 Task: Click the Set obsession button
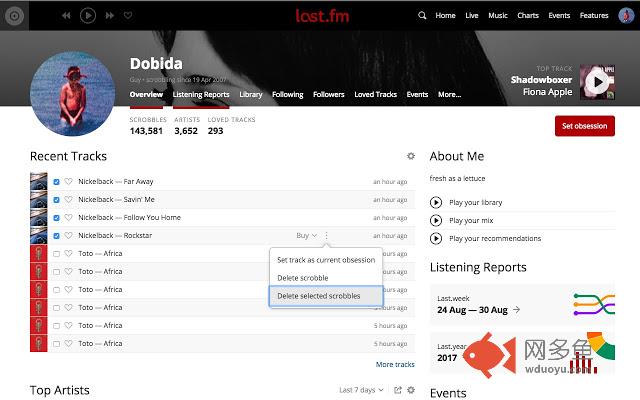[584, 126]
